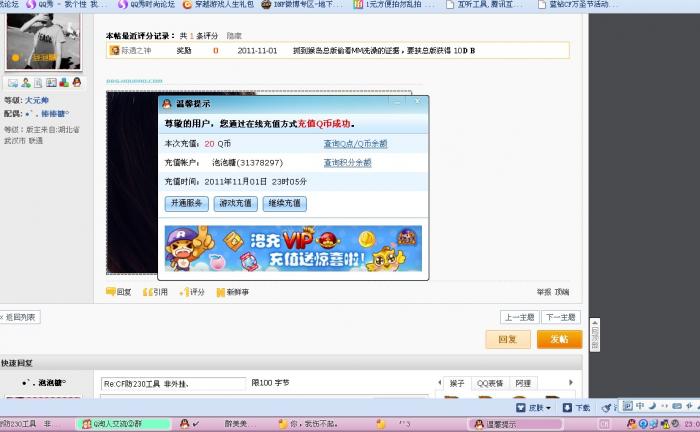Open the QQ penguin tray icon
The image size is (700, 432).
pos(632,424)
